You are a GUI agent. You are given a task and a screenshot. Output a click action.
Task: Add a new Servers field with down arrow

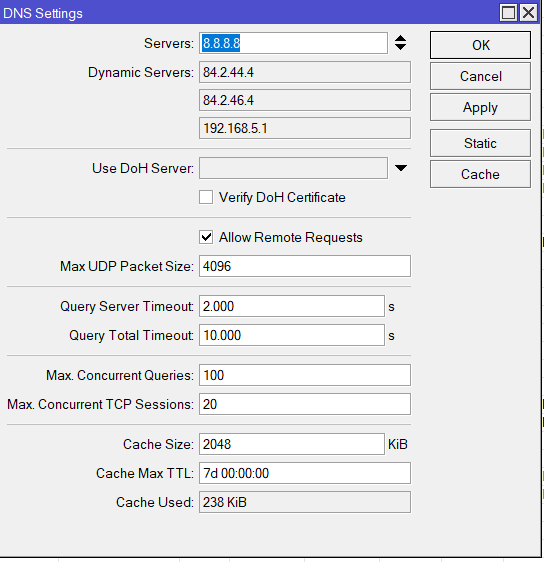[400, 47]
